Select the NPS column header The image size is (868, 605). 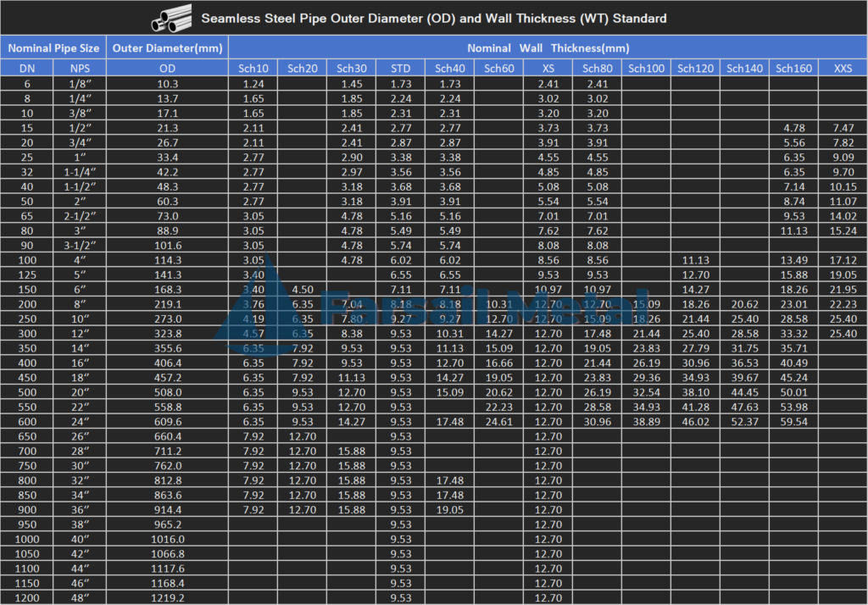80,68
